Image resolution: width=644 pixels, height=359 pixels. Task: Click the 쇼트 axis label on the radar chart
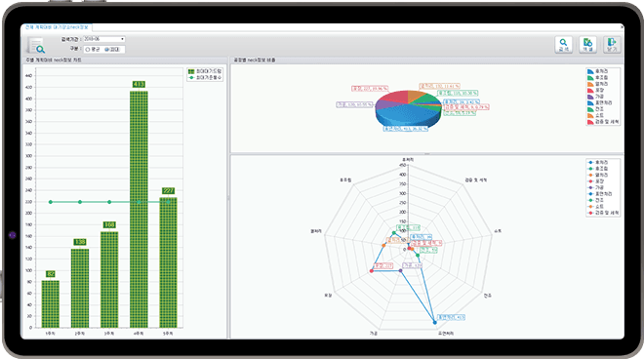pyautogui.click(x=498, y=231)
